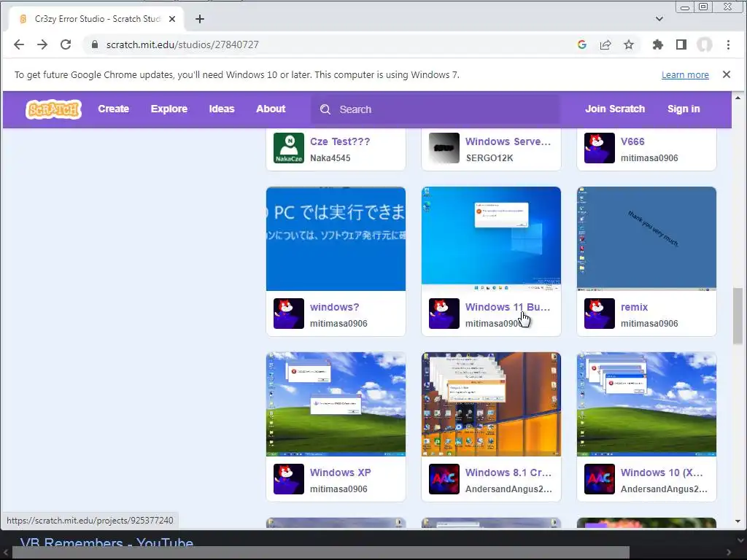
Task: Open the Windows 10 (X... title link
Action: 662,472
